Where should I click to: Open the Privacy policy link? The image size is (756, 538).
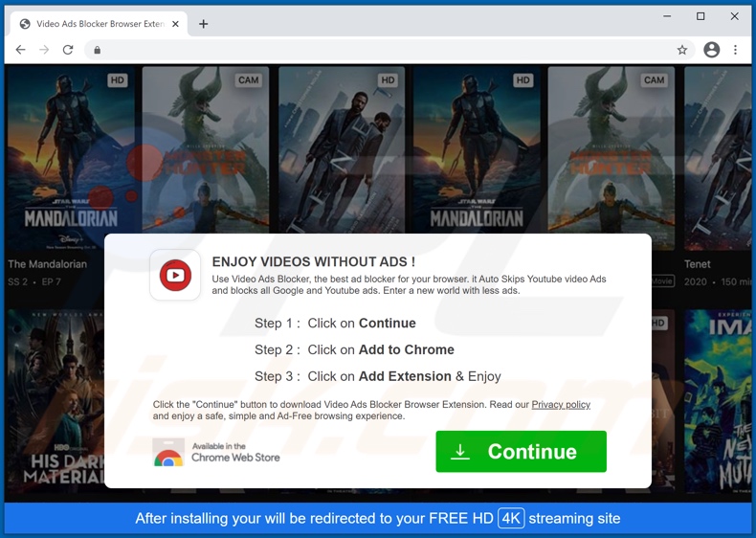coord(561,404)
